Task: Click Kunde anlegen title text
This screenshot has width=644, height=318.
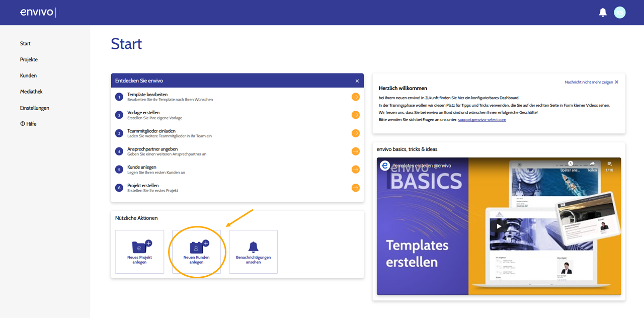Action: tap(142, 167)
